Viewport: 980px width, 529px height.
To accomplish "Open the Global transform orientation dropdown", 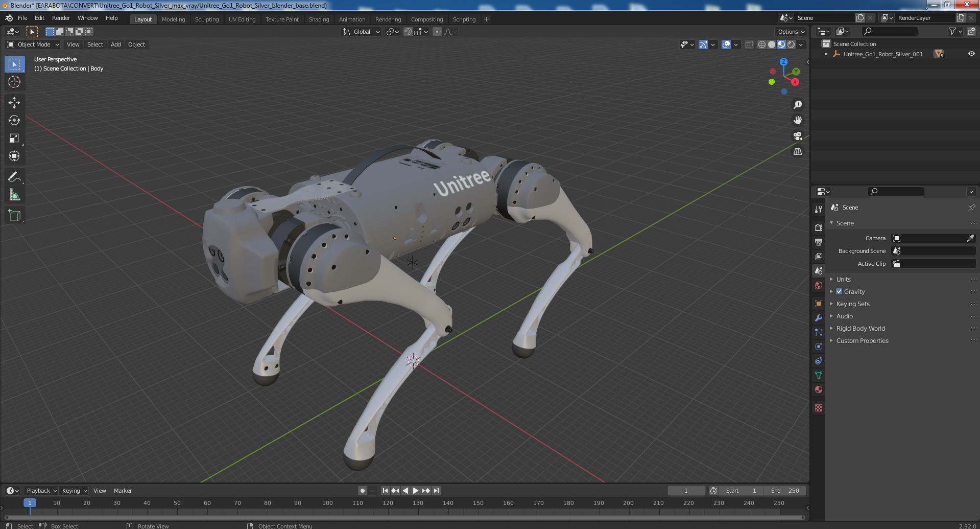I will [x=362, y=32].
